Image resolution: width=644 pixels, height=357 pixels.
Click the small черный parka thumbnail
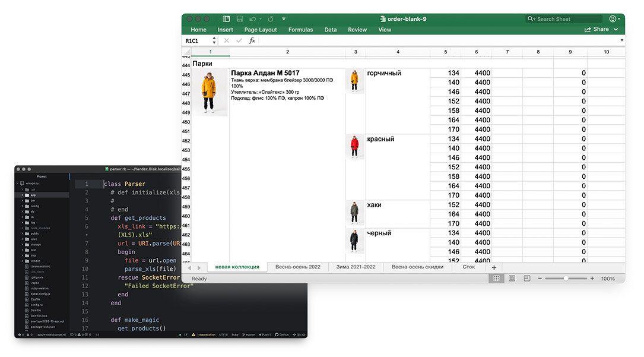point(354,241)
